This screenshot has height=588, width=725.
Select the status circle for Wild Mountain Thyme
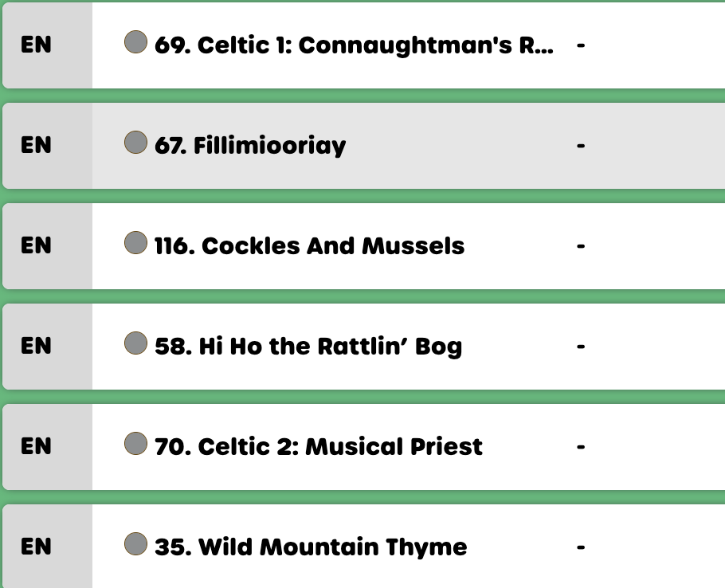coord(136,544)
